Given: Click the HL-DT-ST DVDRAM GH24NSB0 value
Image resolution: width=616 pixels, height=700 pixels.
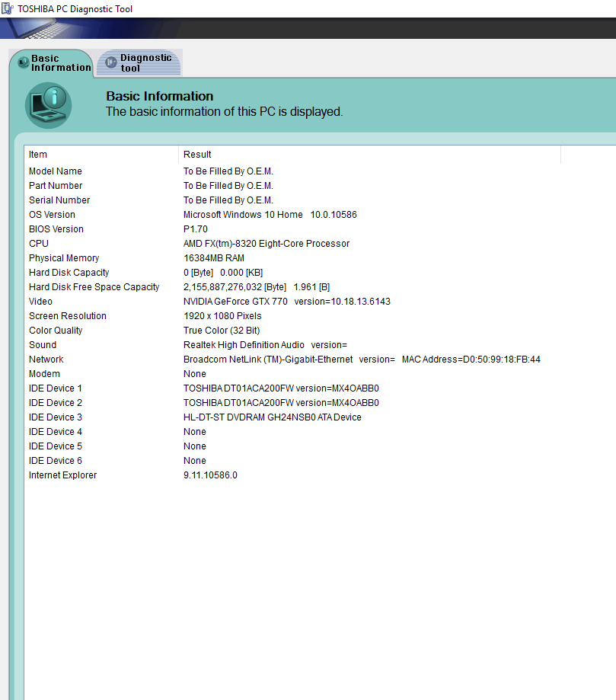Looking at the screenshot, I should tap(273, 417).
